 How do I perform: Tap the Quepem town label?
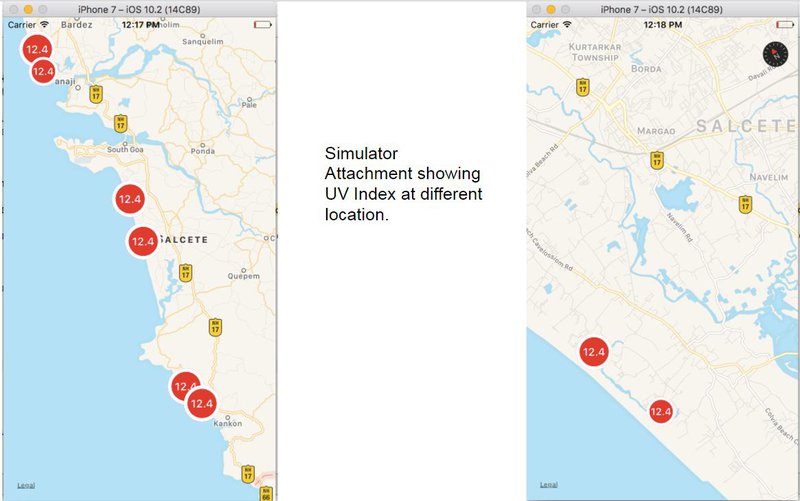tap(243, 276)
